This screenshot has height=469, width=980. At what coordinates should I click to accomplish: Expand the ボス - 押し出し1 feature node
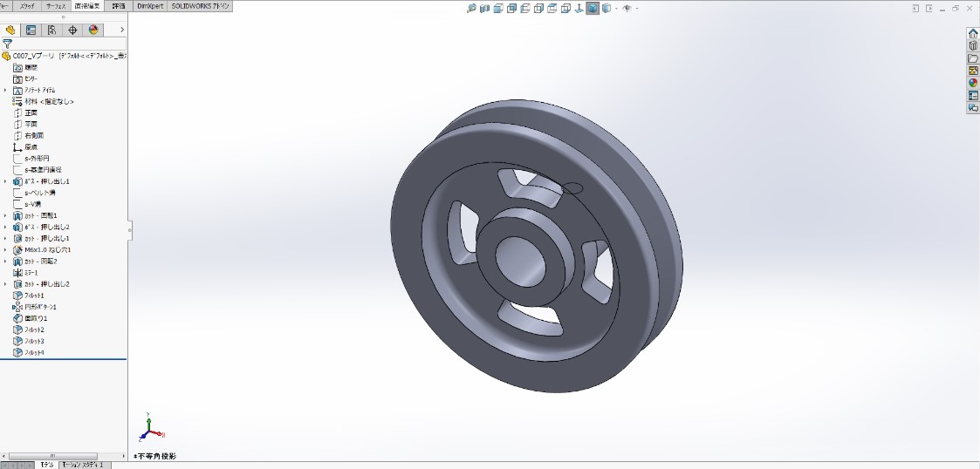[5, 181]
